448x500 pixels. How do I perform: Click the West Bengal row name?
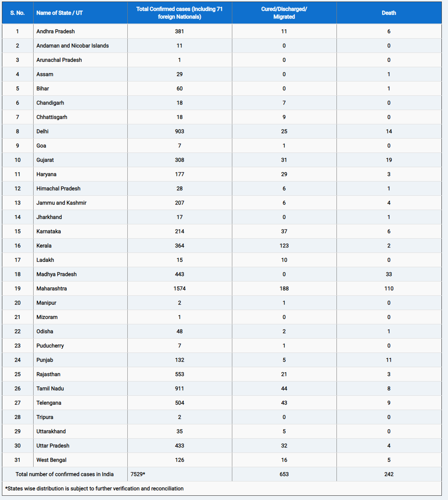point(51,460)
